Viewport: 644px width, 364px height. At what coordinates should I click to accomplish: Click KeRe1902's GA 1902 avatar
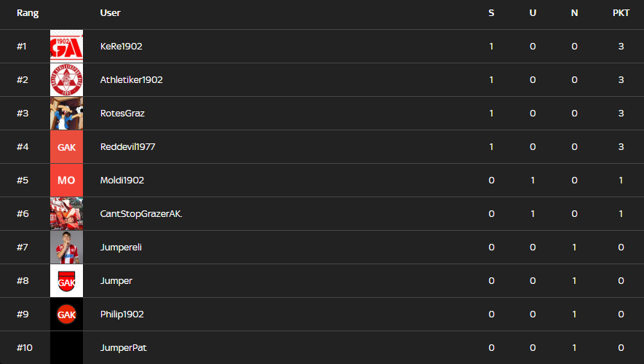(x=66, y=47)
